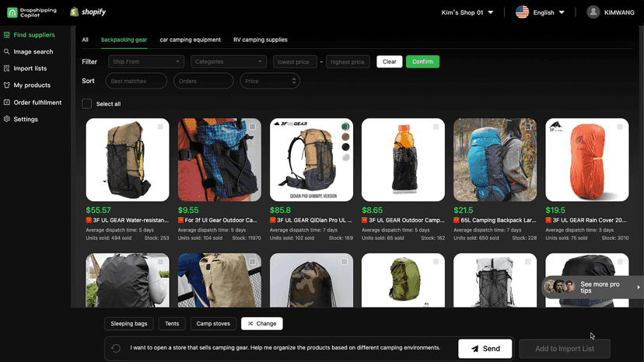The width and height of the screenshot is (644, 362).
Task: Click the Image search magnifier icon
Action: coord(6,52)
